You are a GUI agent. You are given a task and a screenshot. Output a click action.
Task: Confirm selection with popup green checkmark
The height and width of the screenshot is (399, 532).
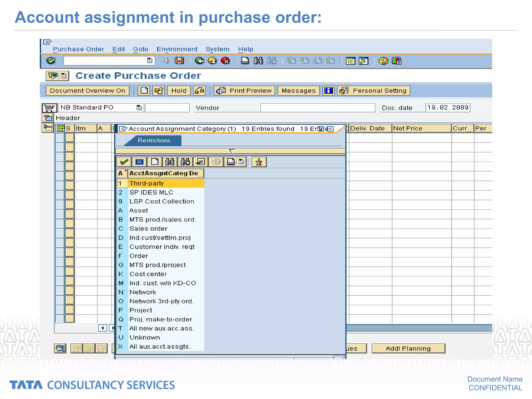click(124, 162)
